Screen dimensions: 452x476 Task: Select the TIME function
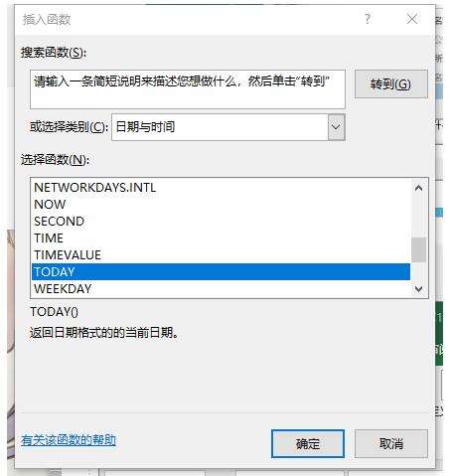221,238
